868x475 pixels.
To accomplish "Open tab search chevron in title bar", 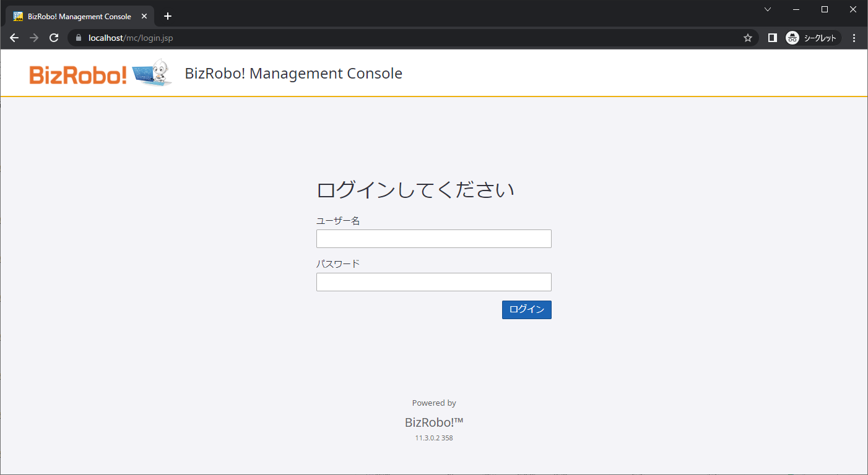I will click(768, 9).
